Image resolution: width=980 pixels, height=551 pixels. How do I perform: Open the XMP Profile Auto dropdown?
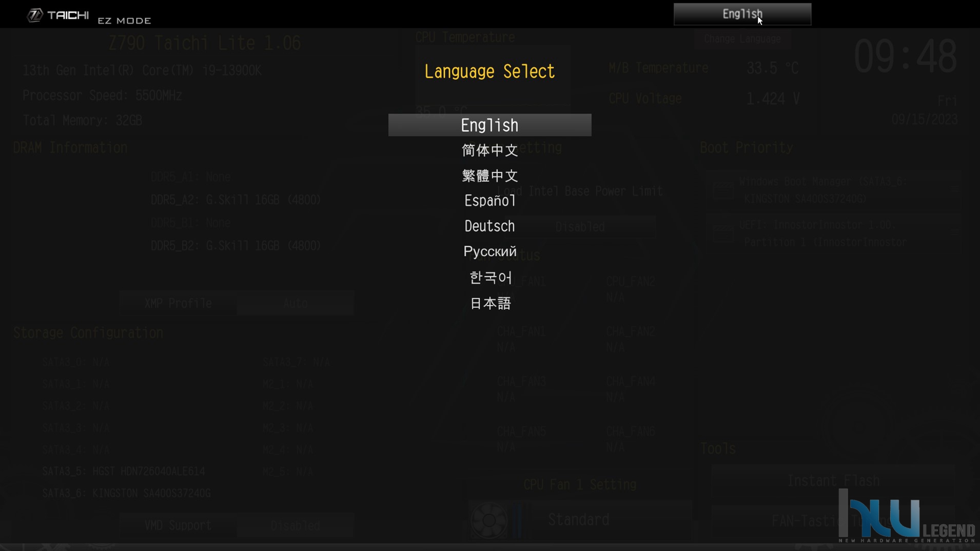coord(295,303)
